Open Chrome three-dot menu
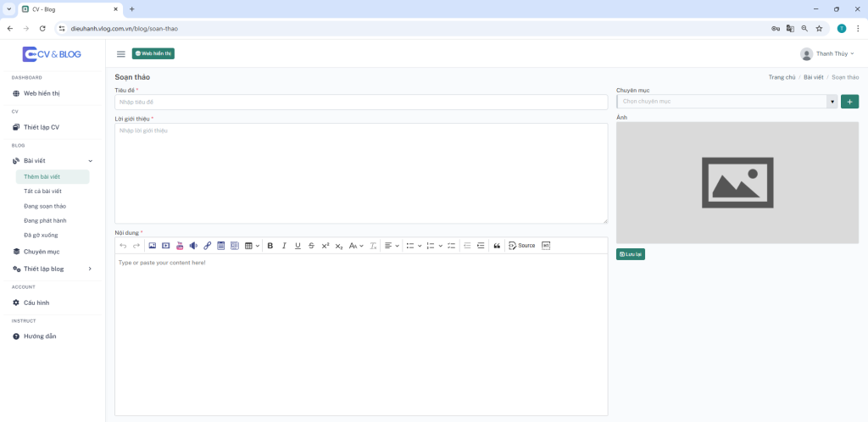Viewport: 868px width, 422px height. [x=858, y=28]
